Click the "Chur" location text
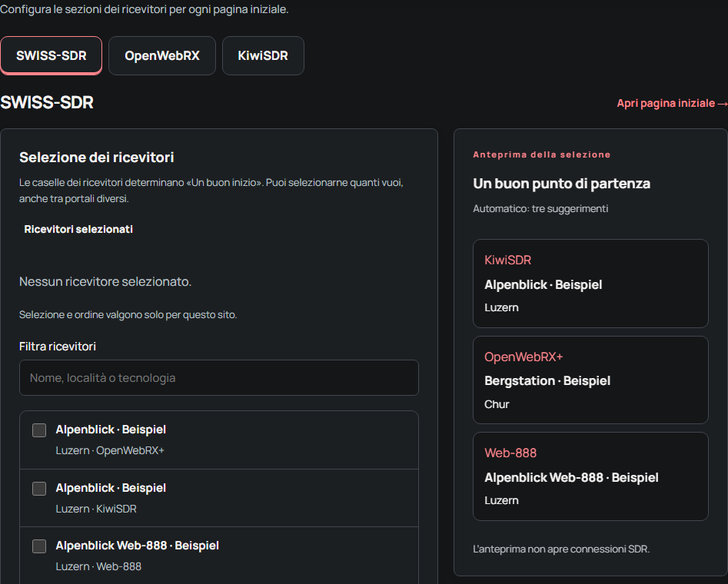The height and width of the screenshot is (584, 728). click(x=497, y=404)
